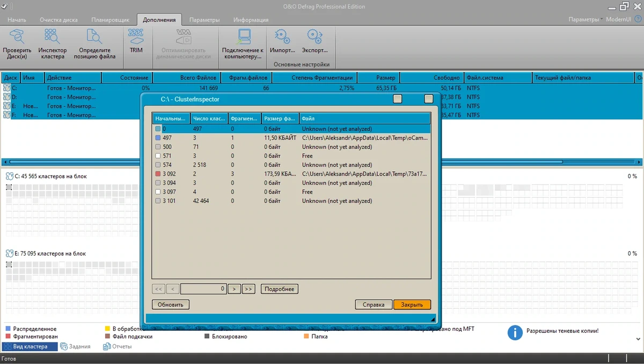
Task: Sort by Число кластеров column header
Action: 209,119
